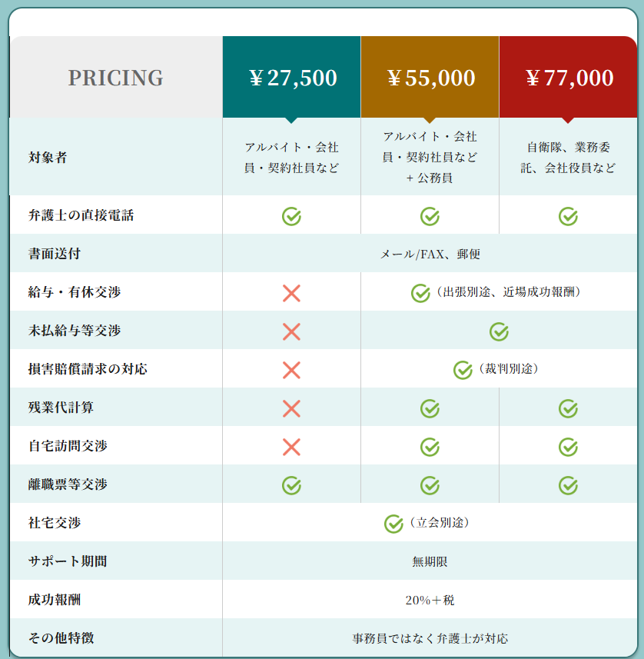Select the ¥27,500 plan header
This screenshot has width=644, height=659.
tap(292, 78)
